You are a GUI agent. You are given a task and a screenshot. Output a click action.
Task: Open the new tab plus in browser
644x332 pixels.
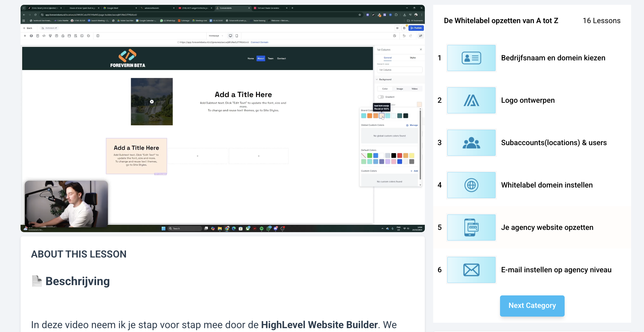[292, 8]
